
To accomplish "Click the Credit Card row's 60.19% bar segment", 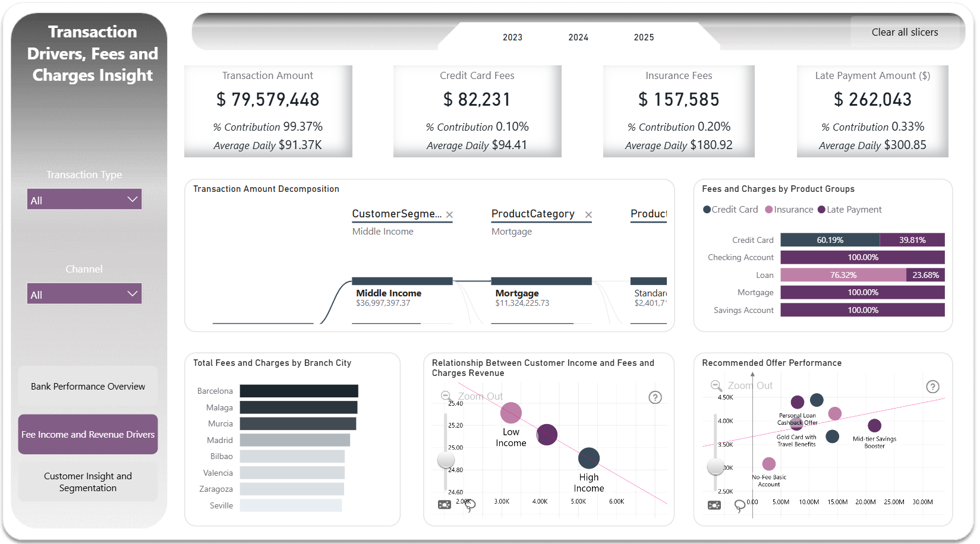I will point(830,240).
